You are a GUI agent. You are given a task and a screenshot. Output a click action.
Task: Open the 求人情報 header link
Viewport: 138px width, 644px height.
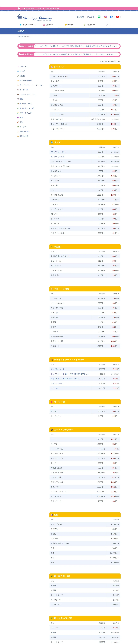91,17
